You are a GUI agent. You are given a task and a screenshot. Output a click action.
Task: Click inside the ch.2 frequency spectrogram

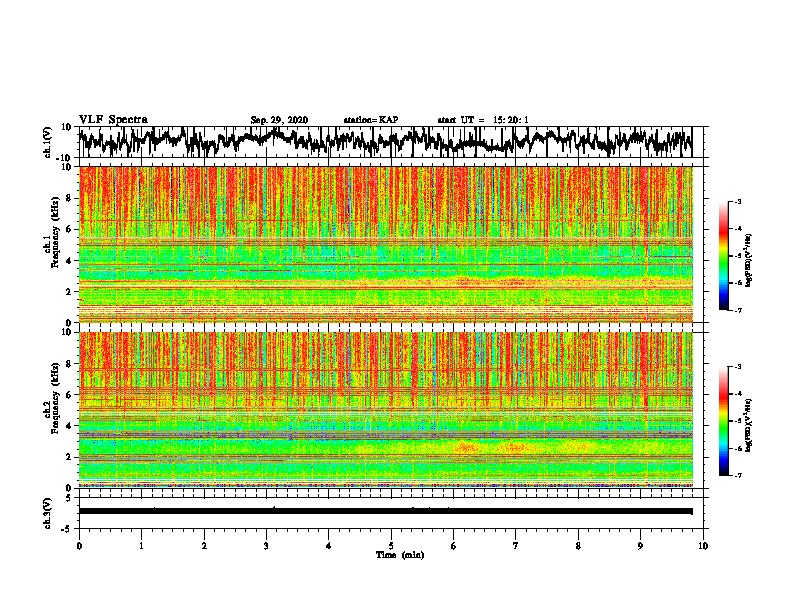click(386, 410)
